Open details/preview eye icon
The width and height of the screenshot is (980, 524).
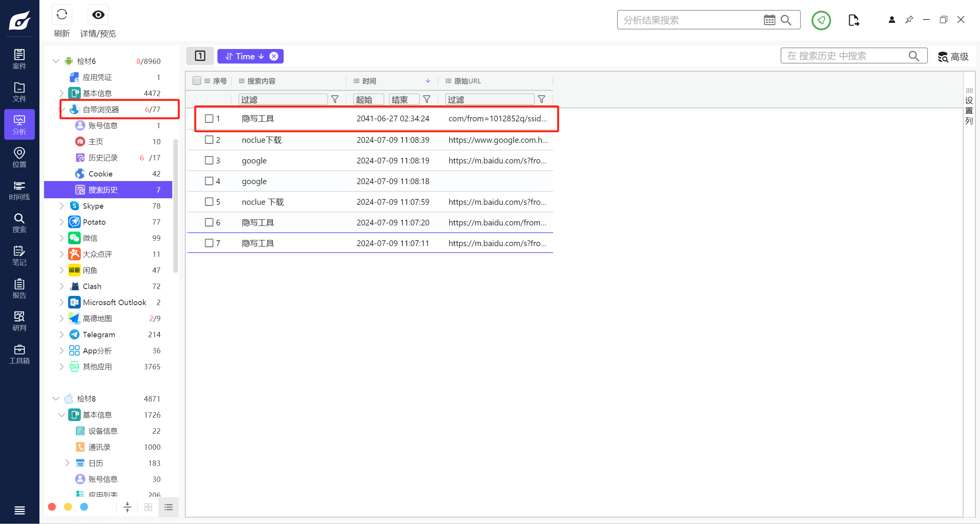tap(98, 15)
